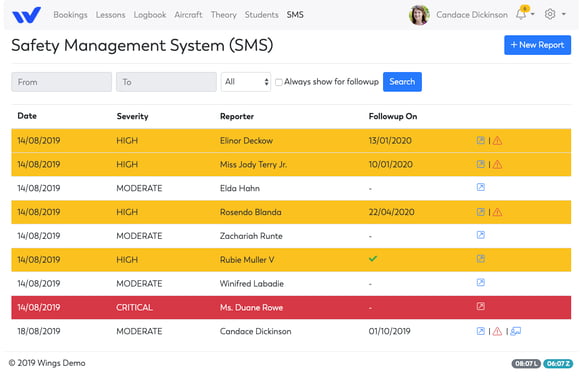Click the Followup On column header
Screen dimensions: 580x385
(x=393, y=116)
